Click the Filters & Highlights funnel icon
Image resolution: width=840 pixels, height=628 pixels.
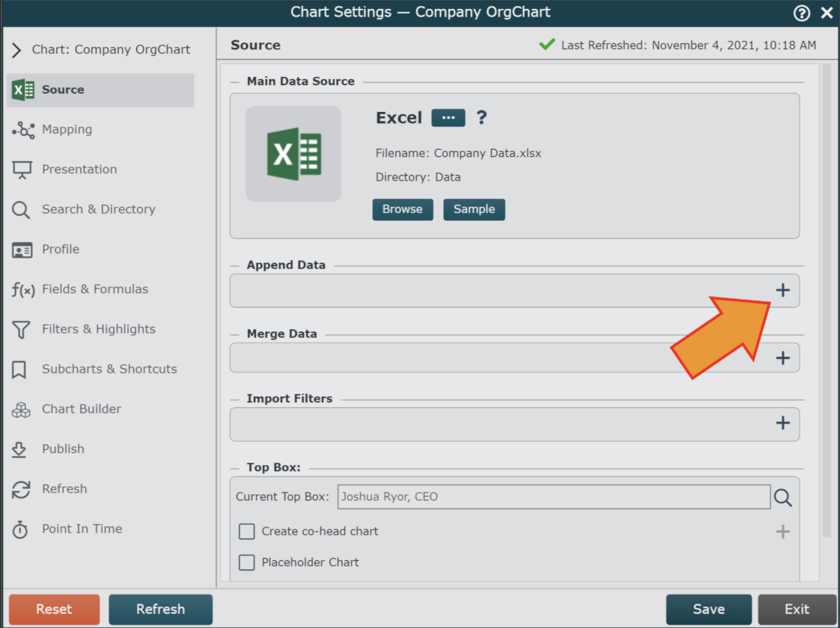click(x=21, y=330)
